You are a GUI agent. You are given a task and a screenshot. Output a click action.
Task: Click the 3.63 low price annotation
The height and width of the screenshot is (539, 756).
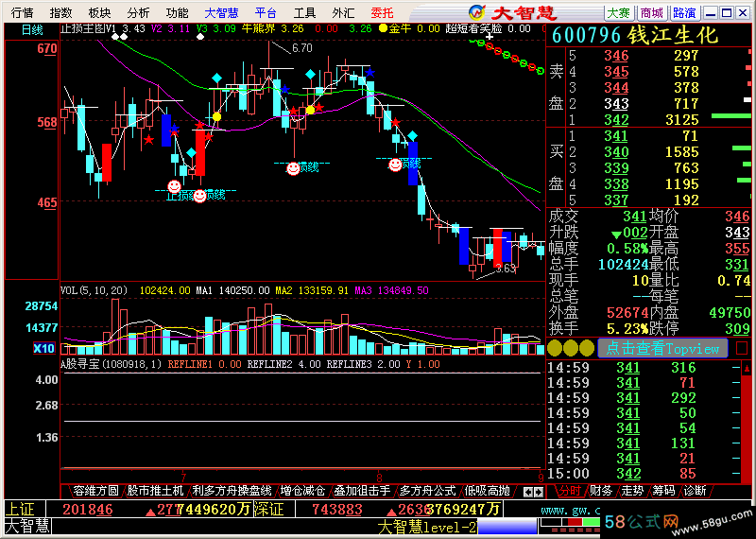tap(506, 269)
